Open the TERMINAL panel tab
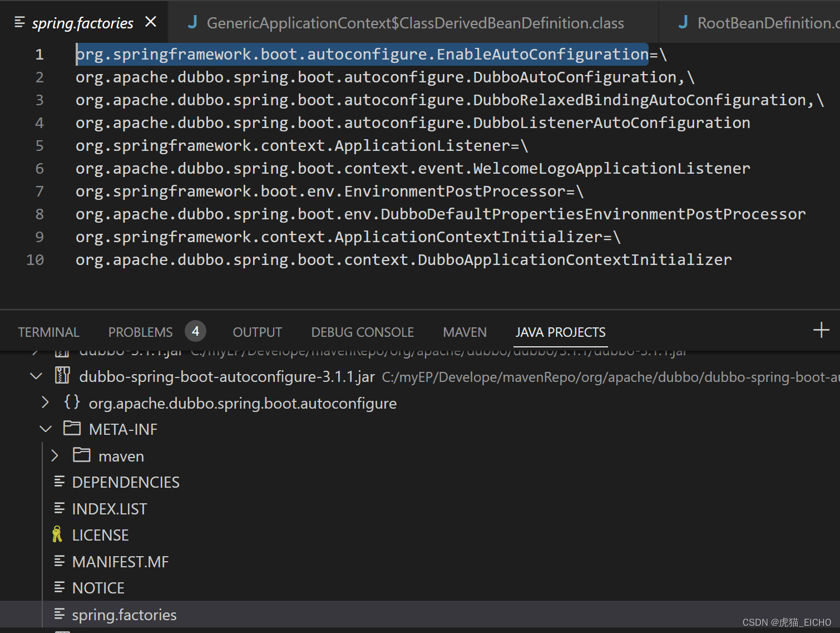Viewport: 840px width, 633px height. tap(48, 332)
